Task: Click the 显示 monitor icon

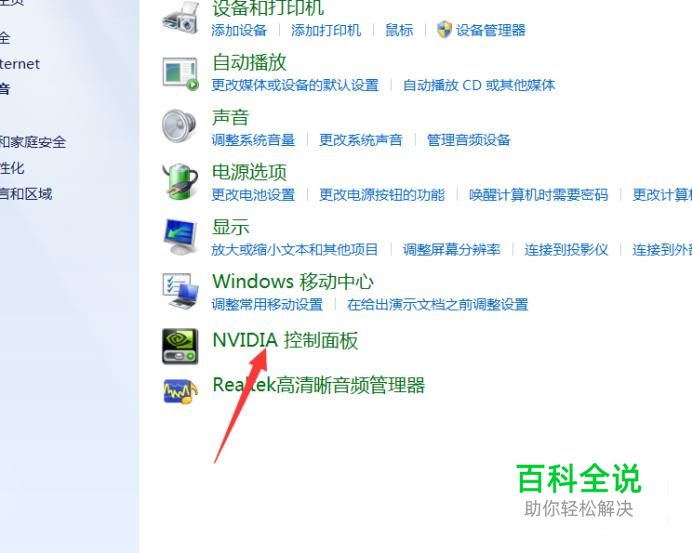Action: pyautogui.click(x=180, y=236)
